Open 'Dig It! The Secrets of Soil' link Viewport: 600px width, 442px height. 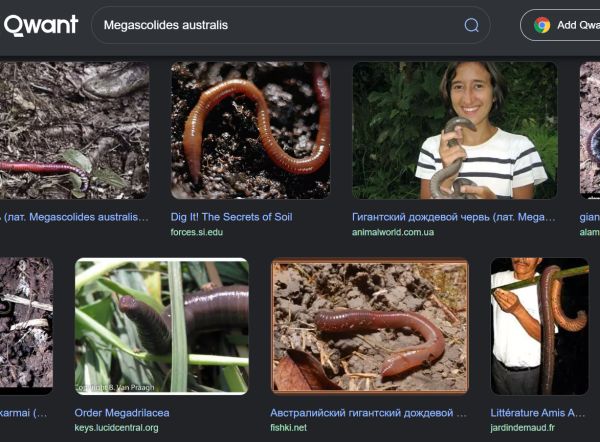pos(231,216)
